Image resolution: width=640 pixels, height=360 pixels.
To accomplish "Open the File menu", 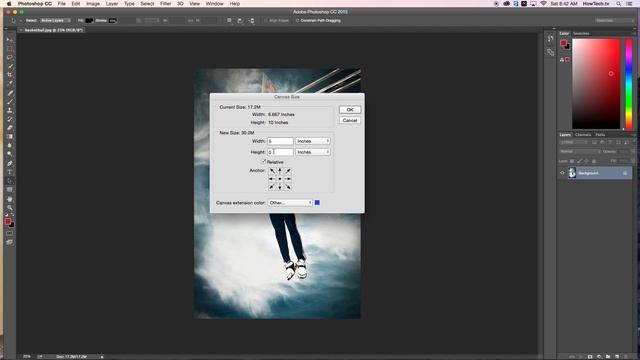I will click(x=62, y=4).
